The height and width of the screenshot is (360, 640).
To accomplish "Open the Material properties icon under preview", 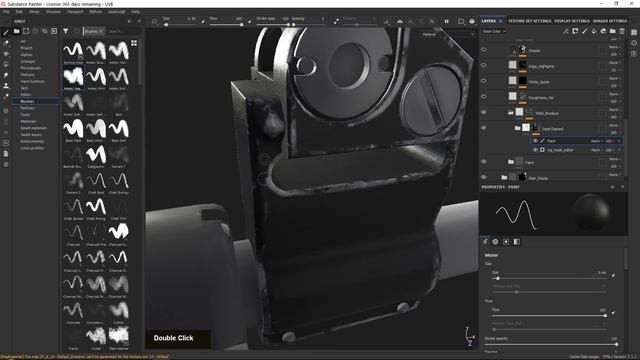I will [x=517, y=242].
